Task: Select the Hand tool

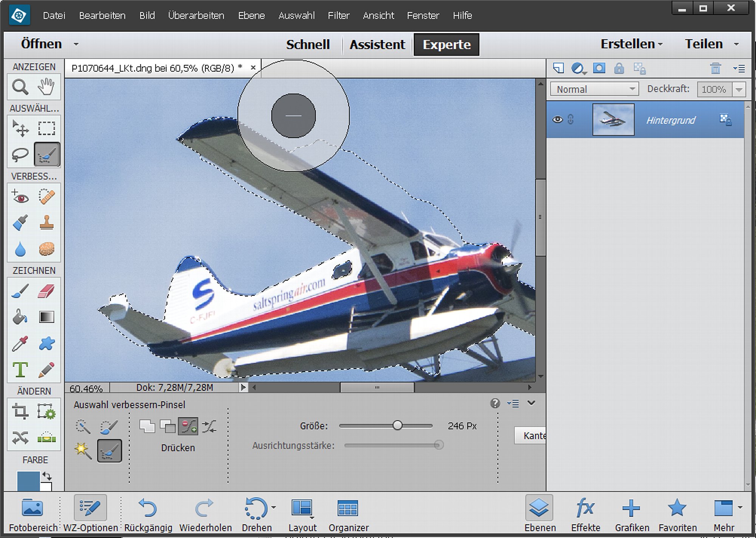Action: click(x=46, y=87)
